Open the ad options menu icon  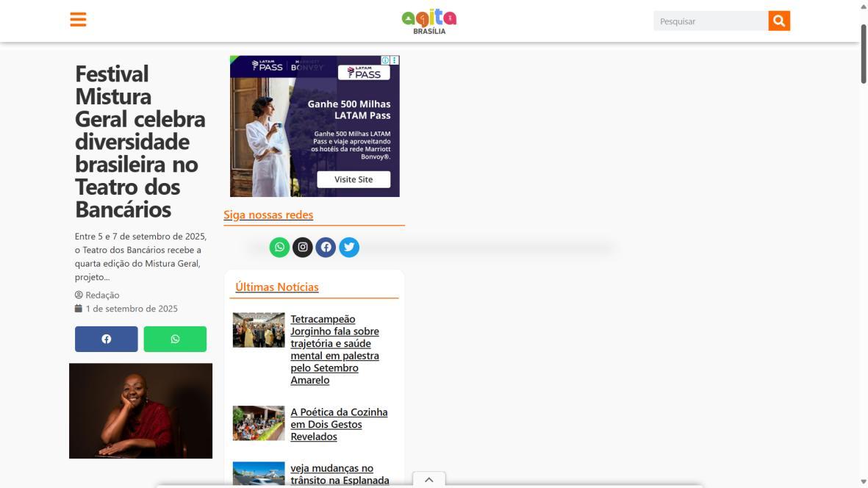tap(394, 60)
